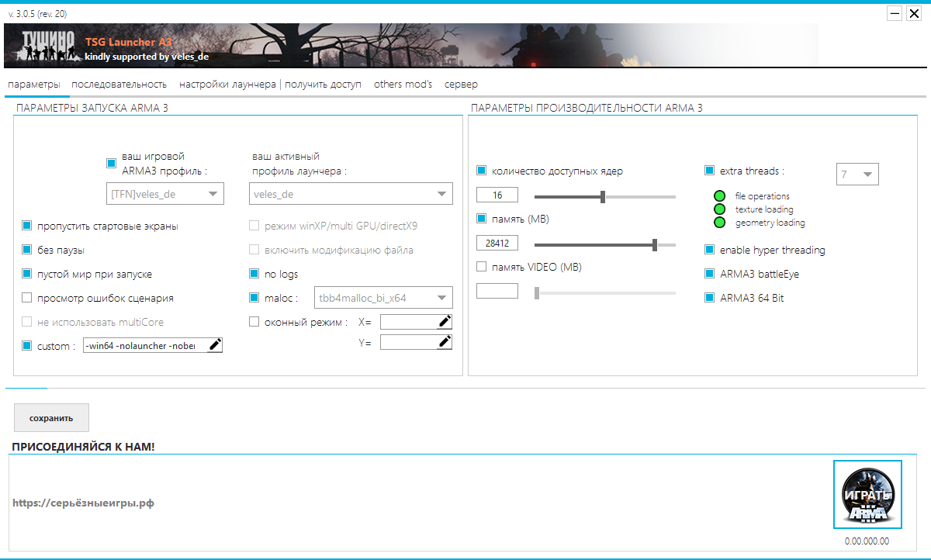Click the Тушино logo in banner

[x=47, y=47]
